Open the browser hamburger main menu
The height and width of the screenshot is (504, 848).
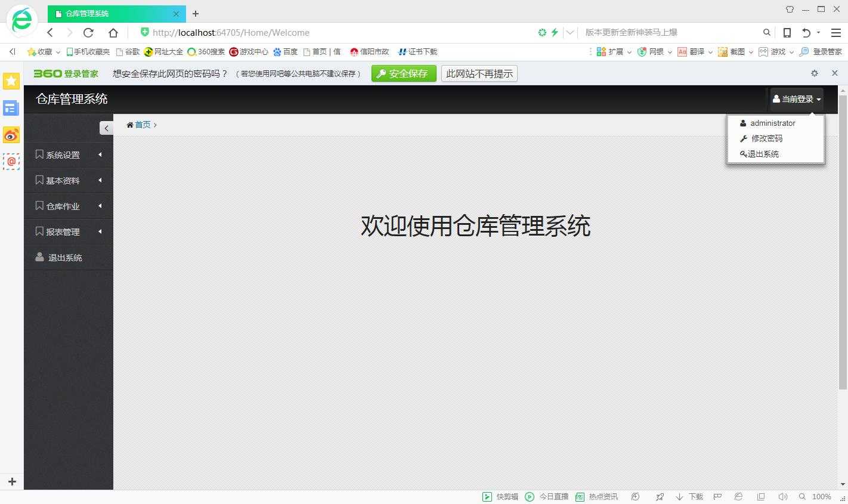(x=835, y=32)
